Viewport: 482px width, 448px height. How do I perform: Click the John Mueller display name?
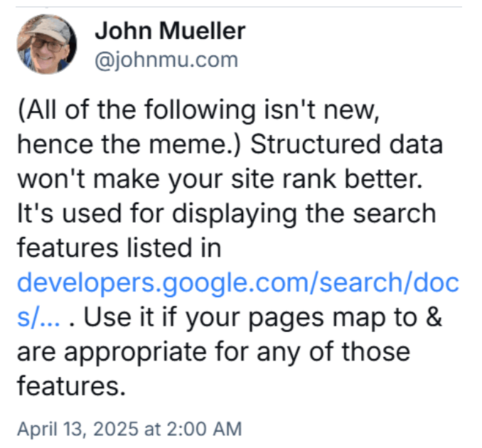(x=170, y=31)
